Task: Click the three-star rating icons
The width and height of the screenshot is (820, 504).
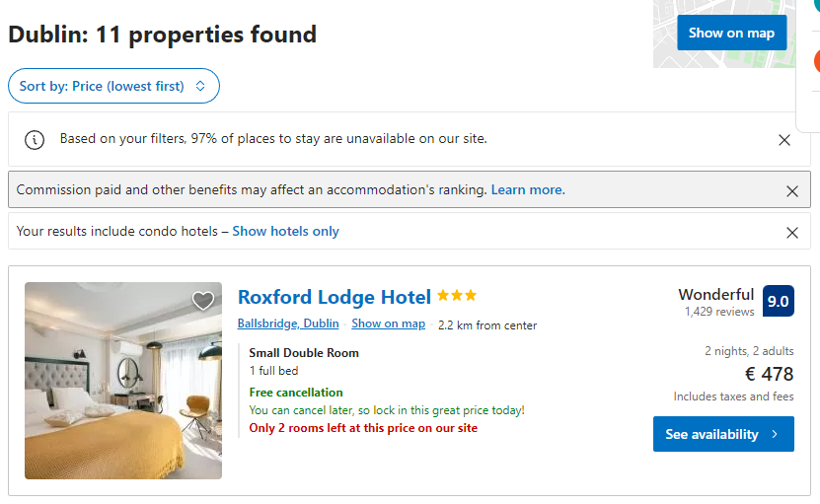Action: click(457, 296)
